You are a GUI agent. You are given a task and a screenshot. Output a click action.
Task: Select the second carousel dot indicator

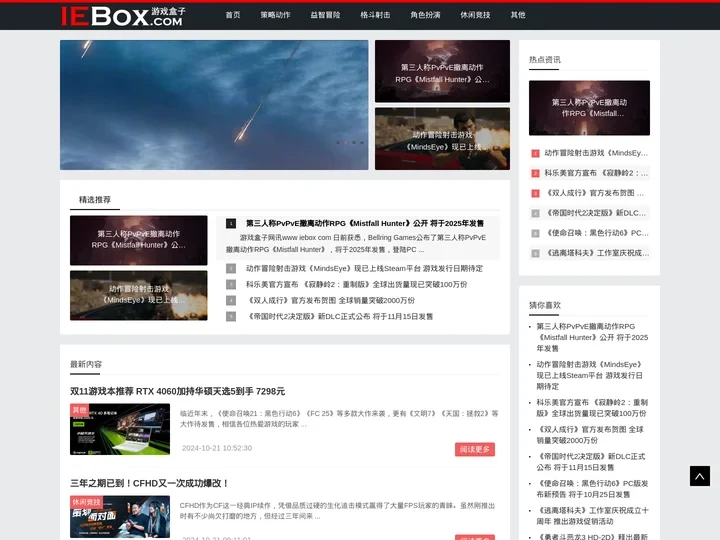[x=346, y=143]
